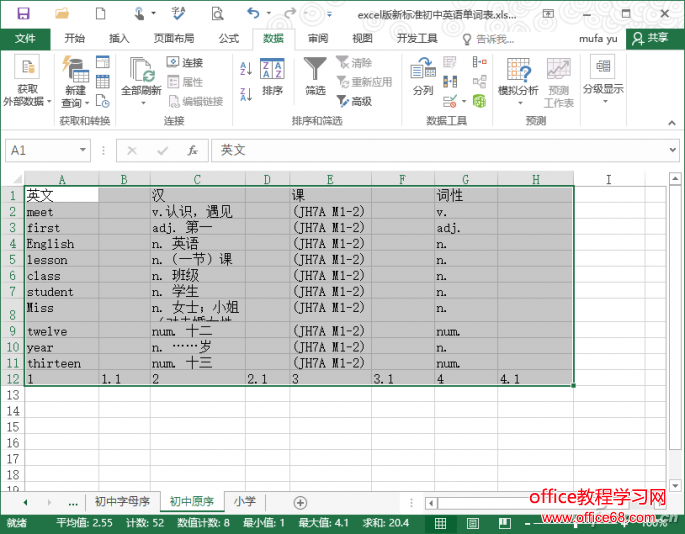Viewport: 685px width, 534px height.
Task: Sort descending Z to A
Action: click(246, 94)
